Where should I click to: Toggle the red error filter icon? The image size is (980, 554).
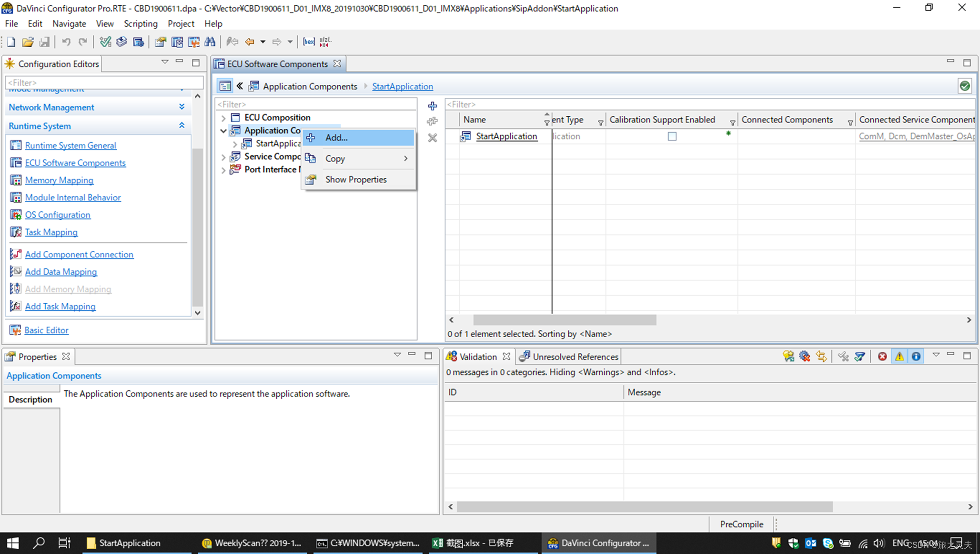click(x=882, y=356)
